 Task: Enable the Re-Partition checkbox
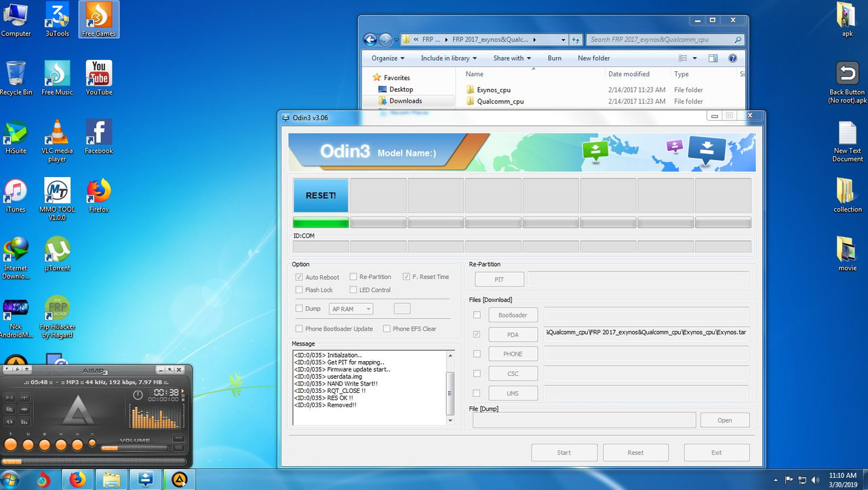[x=353, y=277]
